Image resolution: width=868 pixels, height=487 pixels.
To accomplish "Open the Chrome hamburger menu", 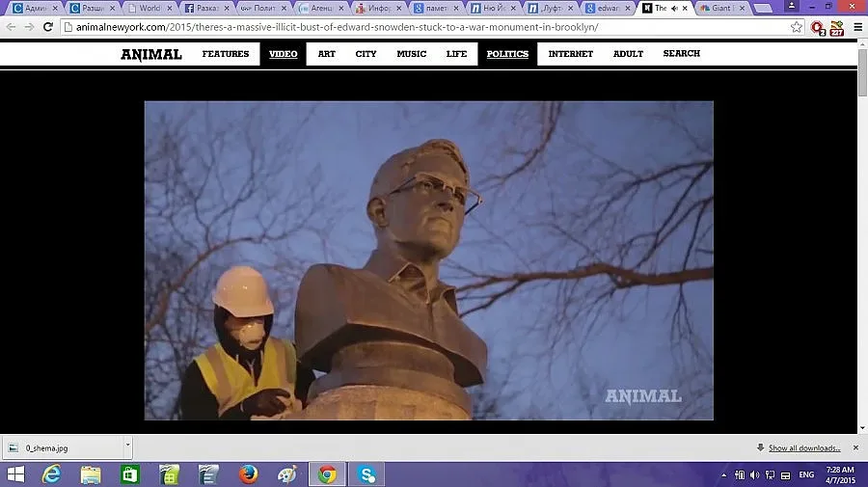I will (857, 27).
